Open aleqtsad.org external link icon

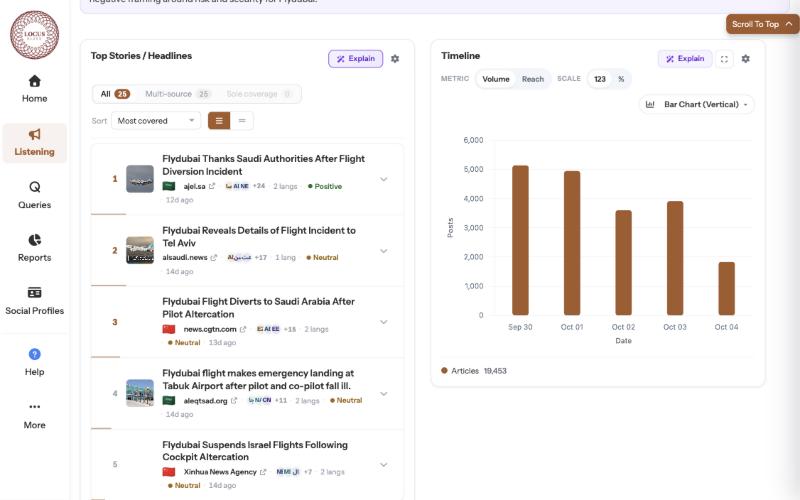coord(234,401)
